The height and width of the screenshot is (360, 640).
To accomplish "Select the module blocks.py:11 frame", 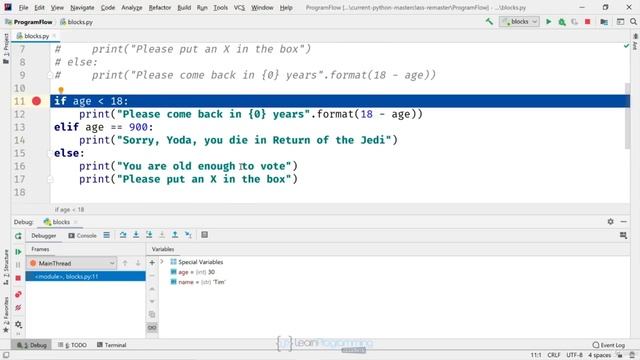I will (85, 276).
